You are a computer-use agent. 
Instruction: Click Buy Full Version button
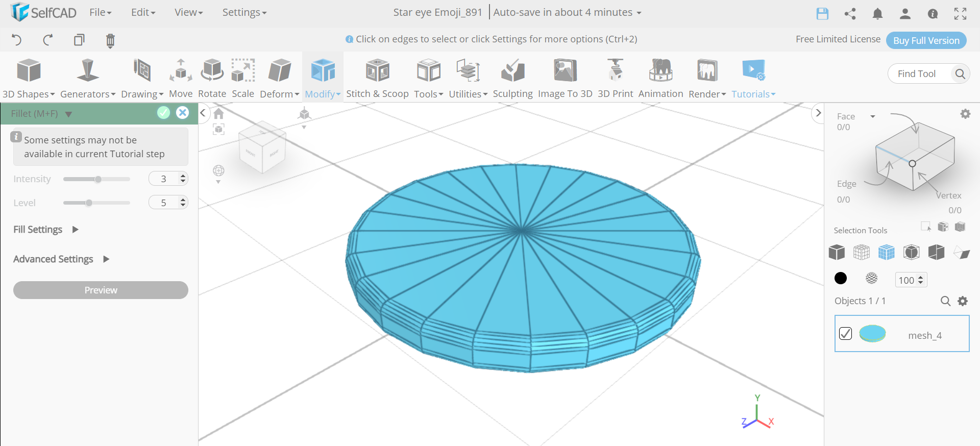point(926,40)
